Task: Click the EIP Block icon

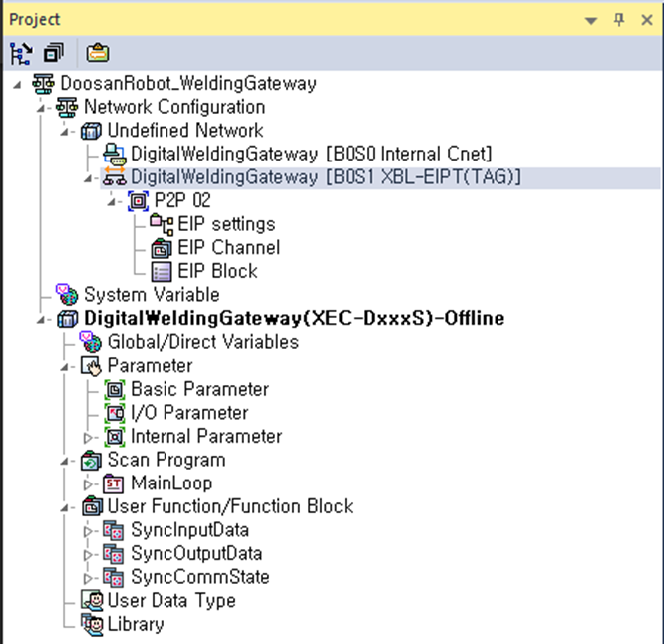Action: point(162,271)
